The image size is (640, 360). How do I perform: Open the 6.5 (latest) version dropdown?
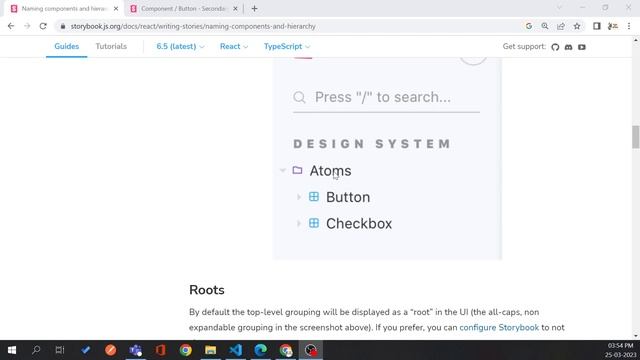[x=180, y=47]
